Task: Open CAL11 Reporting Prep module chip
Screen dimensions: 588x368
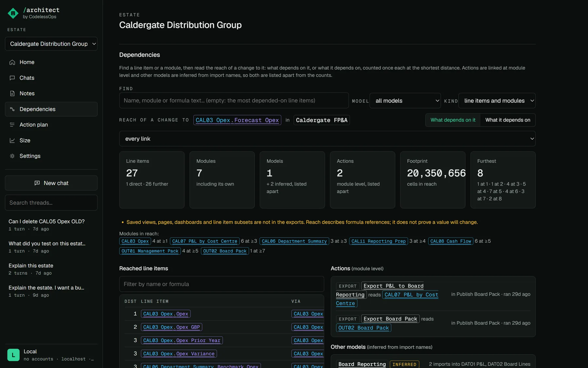Action: [379, 241]
